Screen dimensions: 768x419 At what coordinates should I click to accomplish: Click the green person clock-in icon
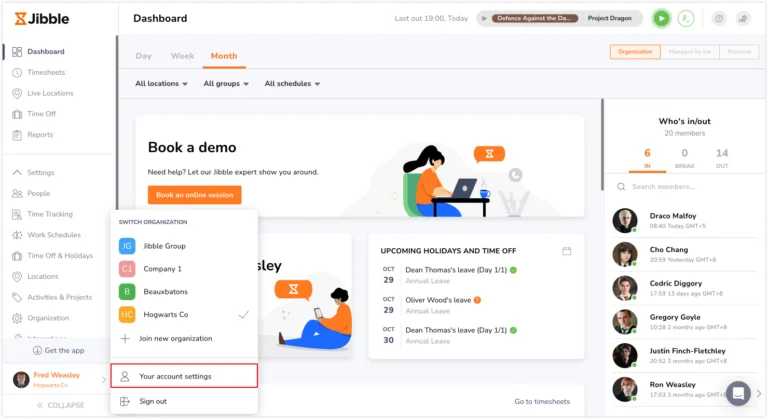coord(686,19)
